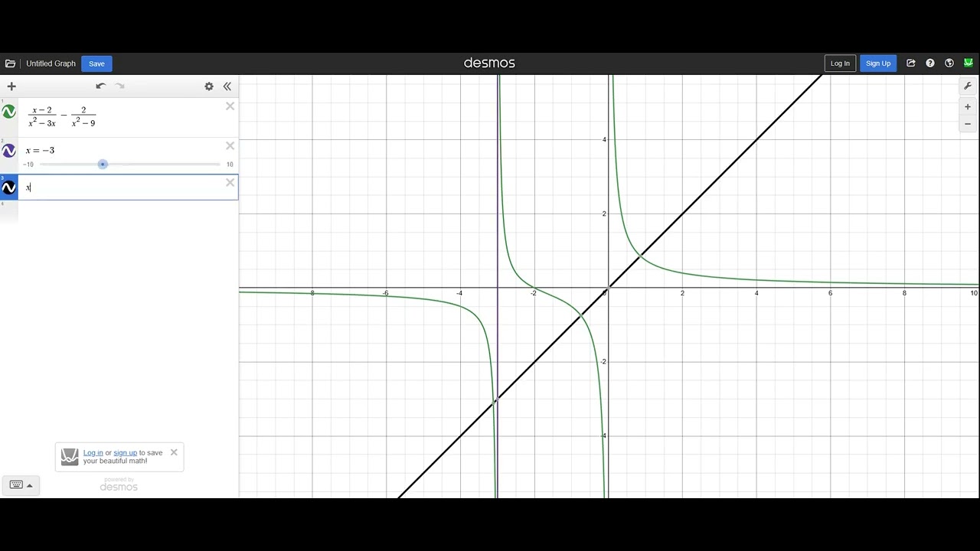The height and width of the screenshot is (551, 980).
Task: Click the Desmos graph image in popup
Action: [x=70, y=457]
